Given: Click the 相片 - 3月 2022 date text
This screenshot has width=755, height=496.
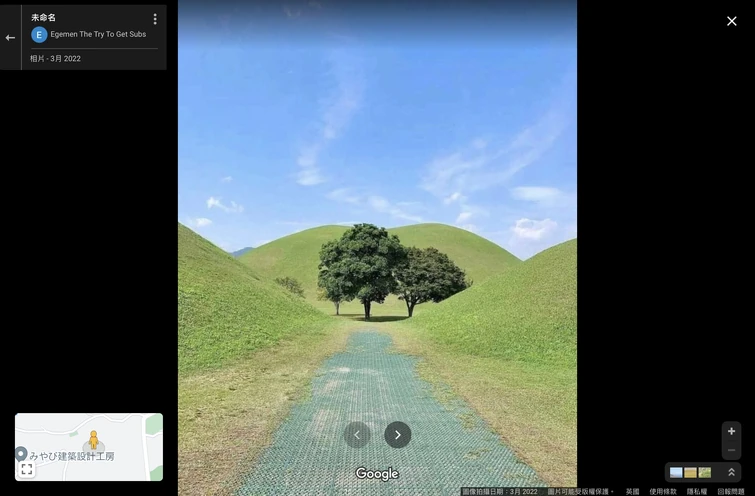Looking at the screenshot, I should point(55,59).
